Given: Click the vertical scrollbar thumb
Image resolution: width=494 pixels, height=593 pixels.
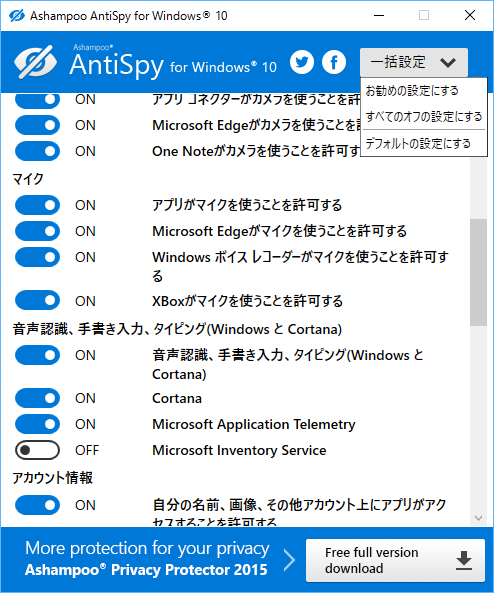Looking at the screenshot, I should [x=478, y=272].
